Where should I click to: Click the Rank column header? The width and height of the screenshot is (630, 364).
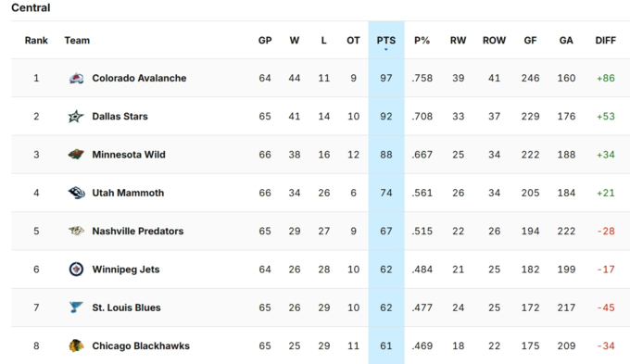pos(36,41)
